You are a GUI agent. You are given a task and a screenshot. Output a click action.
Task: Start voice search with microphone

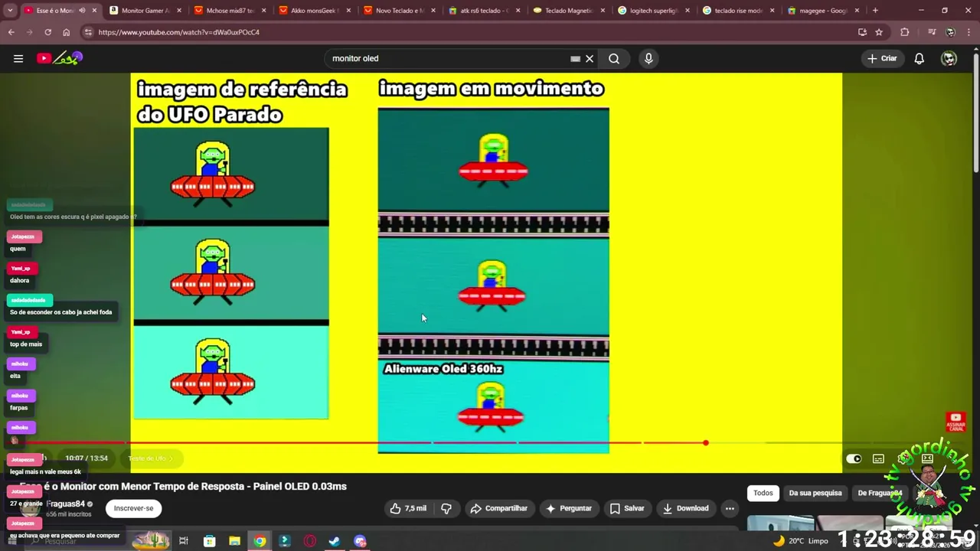coord(648,58)
